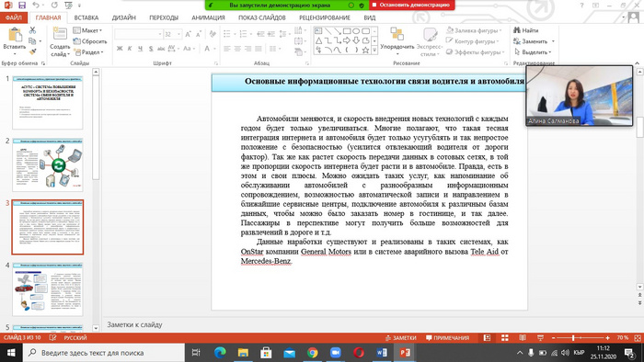The width and height of the screenshot is (644, 362).
Task: Click the Italic (К) formatting icon
Action: pos(130,49)
